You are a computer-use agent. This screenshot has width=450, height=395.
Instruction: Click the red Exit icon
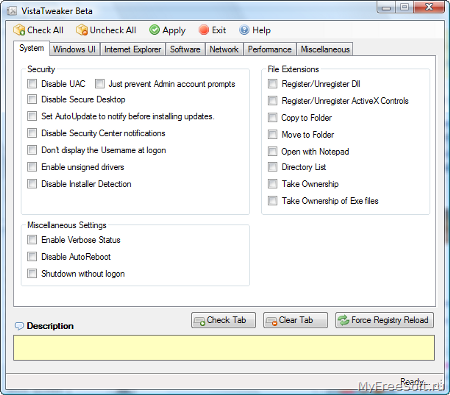204,30
